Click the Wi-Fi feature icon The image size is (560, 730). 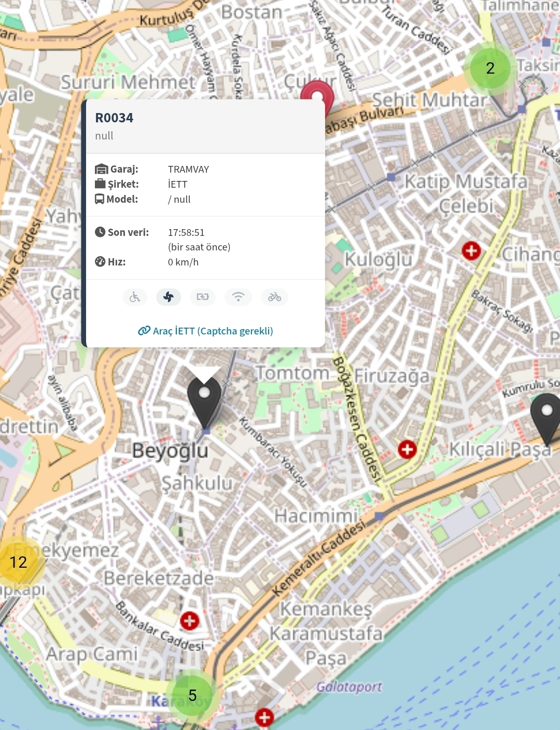tap(238, 297)
